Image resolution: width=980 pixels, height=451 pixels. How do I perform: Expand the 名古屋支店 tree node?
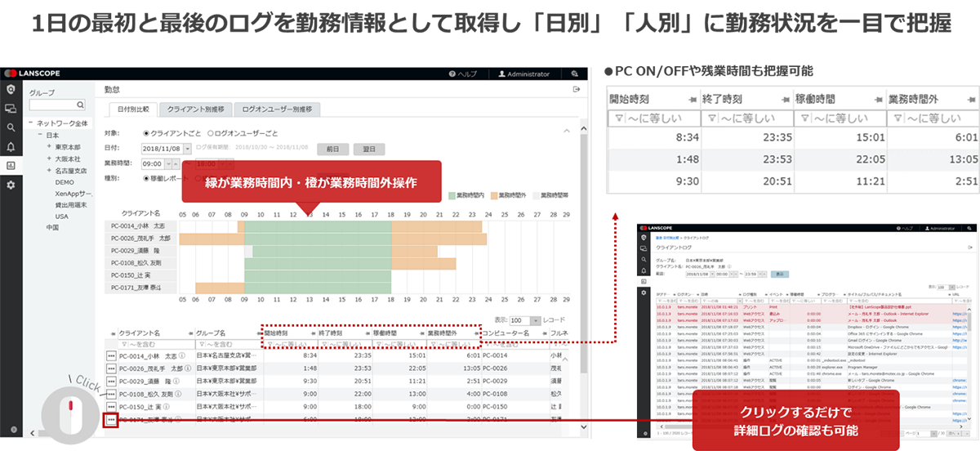49,170
